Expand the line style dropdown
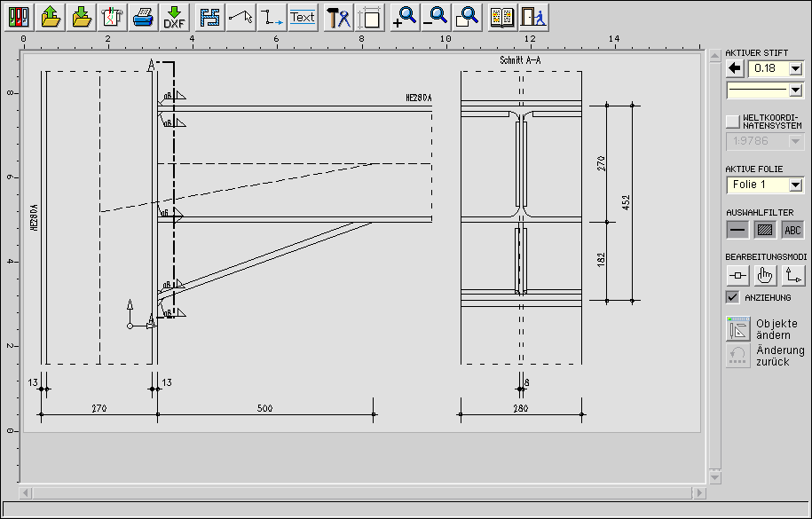The height and width of the screenshot is (519, 812). [x=795, y=90]
